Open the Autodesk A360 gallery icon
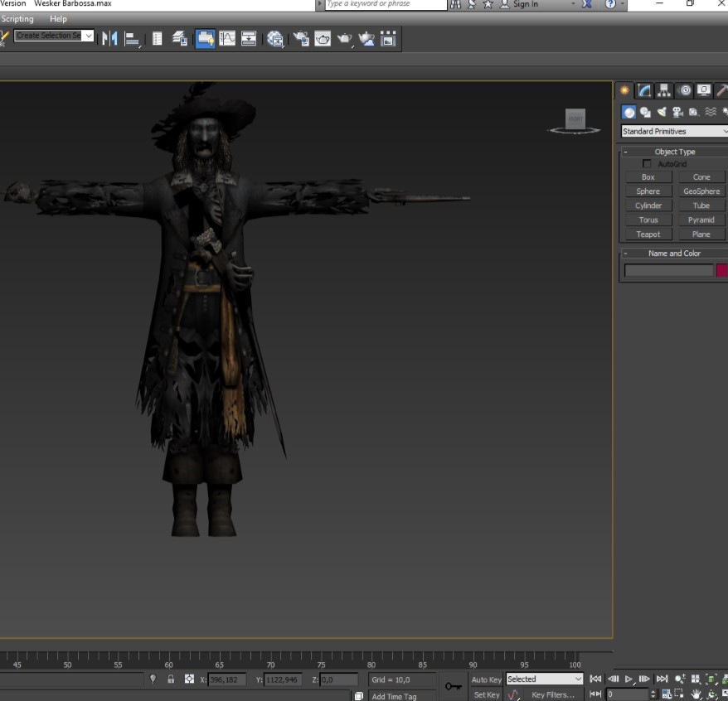 pos(388,38)
